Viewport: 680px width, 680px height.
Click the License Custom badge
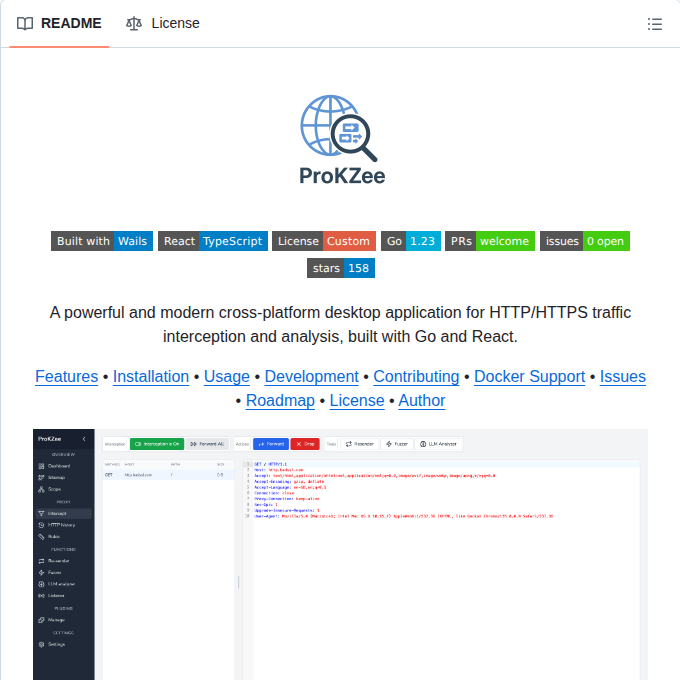324,241
